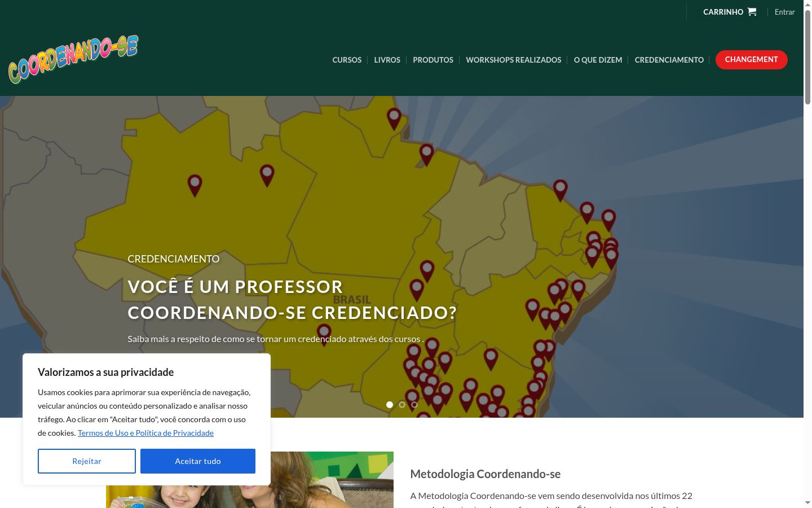The width and height of the screenshot is (812, 508).
Task: Click the red Changement button
Action: click(x=751, y=59)
